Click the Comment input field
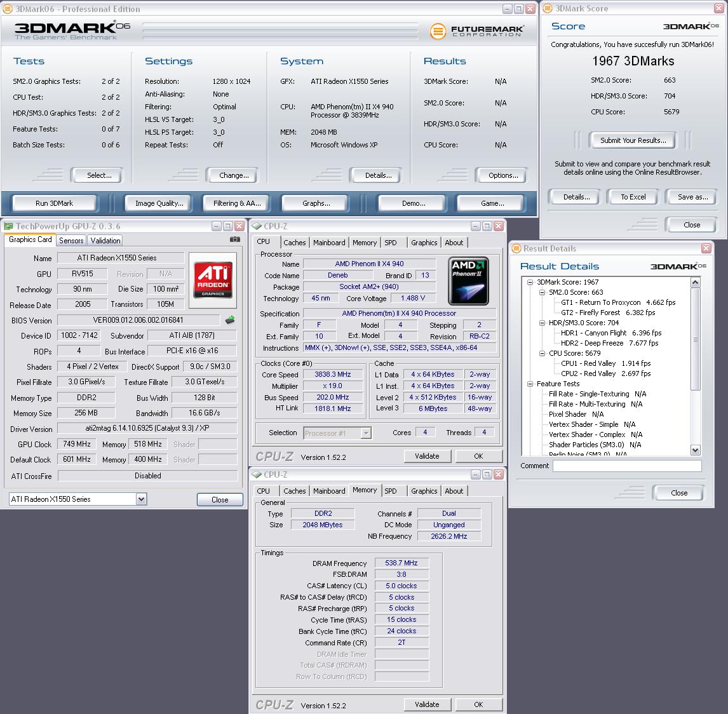 [627, 466]
